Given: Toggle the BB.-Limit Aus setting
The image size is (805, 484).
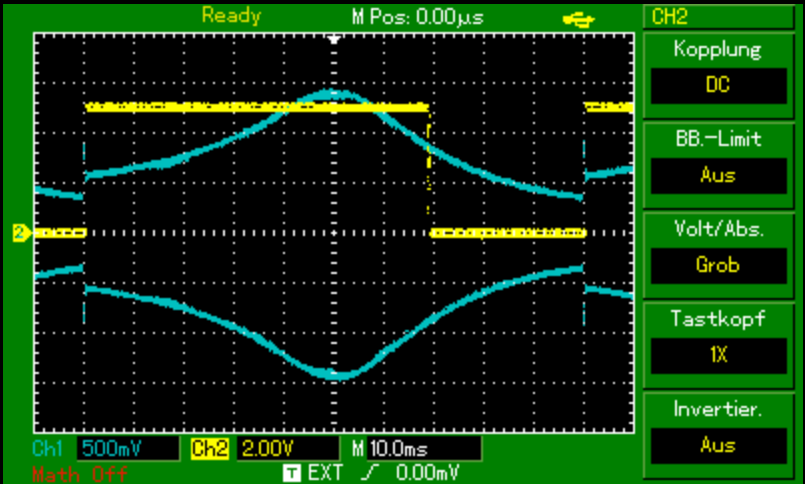Looking at the screenshot, I should pyautogui.click(x=717, y=175).
